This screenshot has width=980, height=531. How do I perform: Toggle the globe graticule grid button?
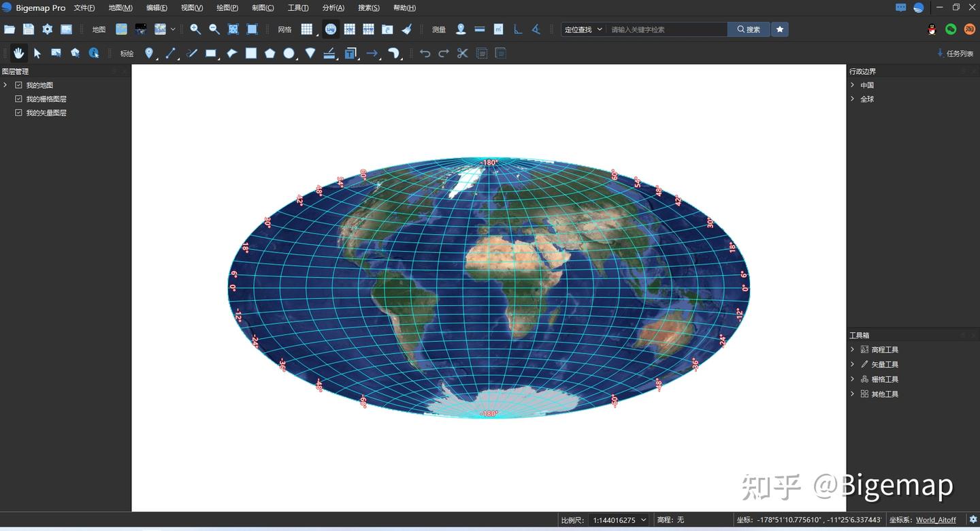tap(331, 29)
